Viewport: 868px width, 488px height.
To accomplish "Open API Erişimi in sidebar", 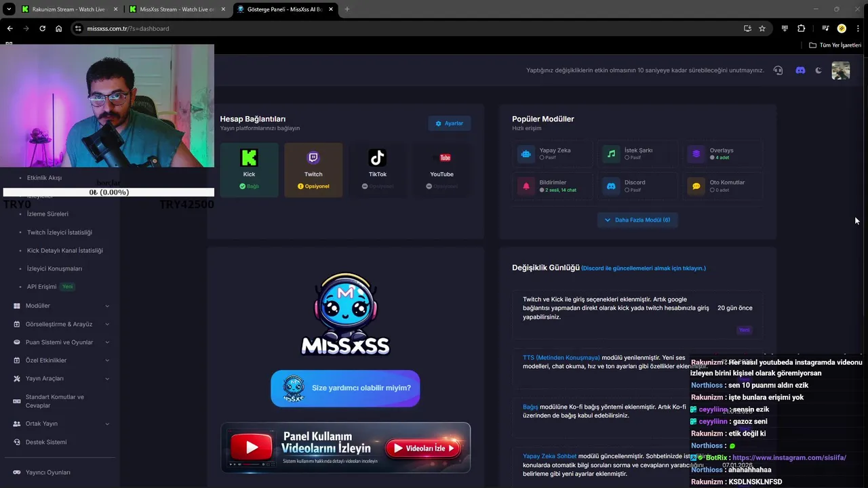I will pyautogui.click(x=42, y=287).
